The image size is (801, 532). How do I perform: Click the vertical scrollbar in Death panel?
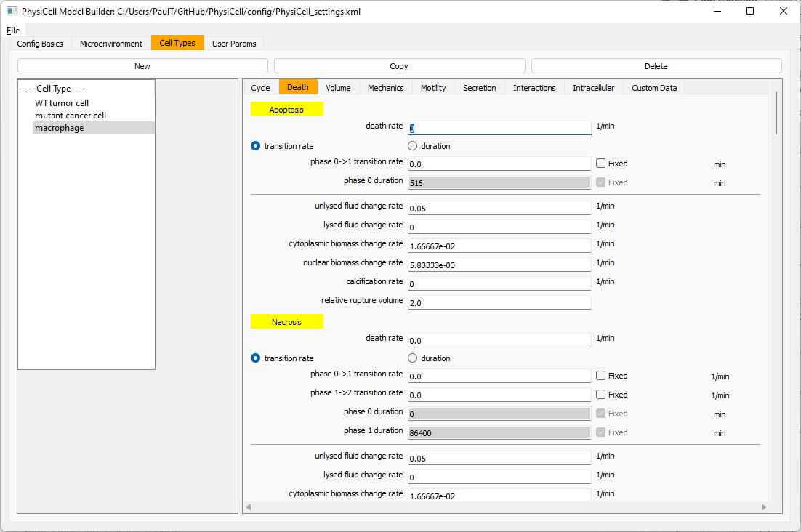point(776,113)
